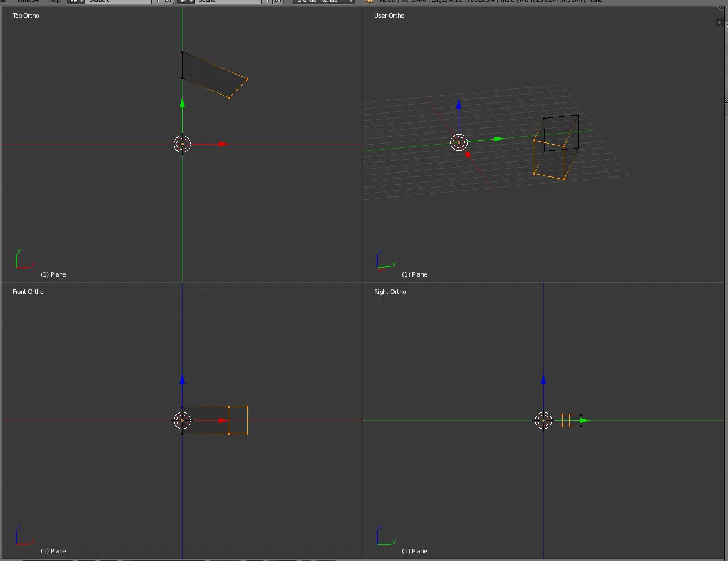Click the green Y-axis arrow in Top Ortho

(x=182, y=103)
